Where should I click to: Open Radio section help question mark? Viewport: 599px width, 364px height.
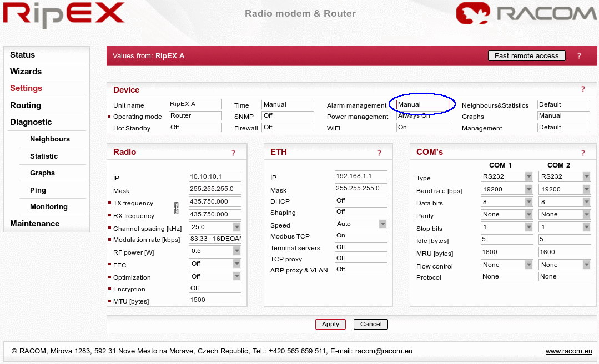tap(233, 153)
